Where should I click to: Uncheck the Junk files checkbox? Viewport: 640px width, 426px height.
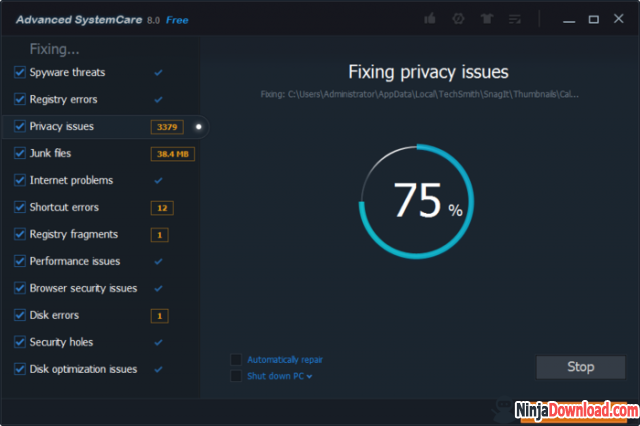pos(20,153)
